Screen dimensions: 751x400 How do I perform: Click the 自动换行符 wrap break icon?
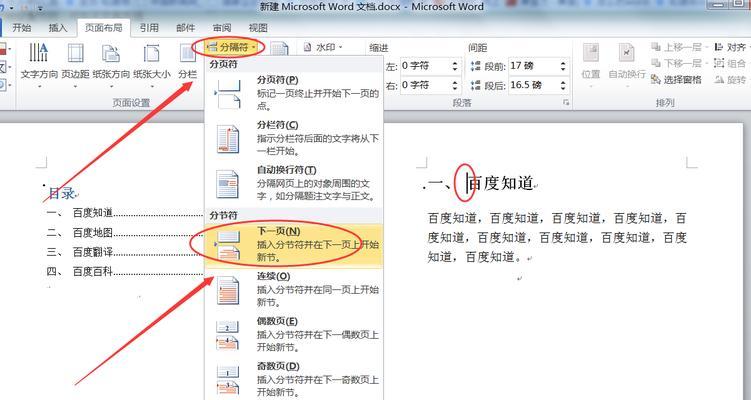(228, 184)
